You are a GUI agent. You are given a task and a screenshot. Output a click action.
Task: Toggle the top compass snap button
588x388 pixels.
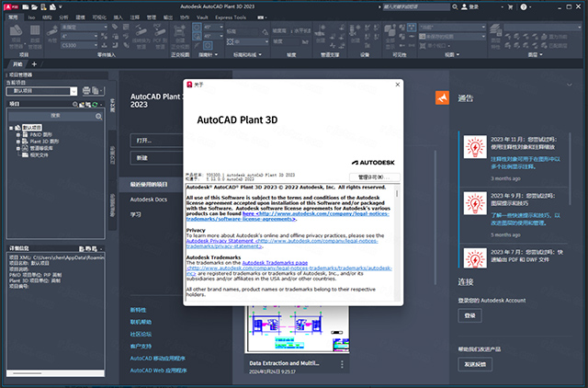click(197, 27)
